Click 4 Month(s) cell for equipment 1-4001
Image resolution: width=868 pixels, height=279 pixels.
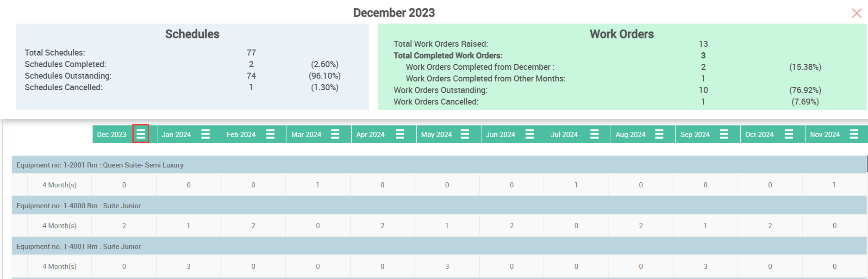click(x=60, y=267)
